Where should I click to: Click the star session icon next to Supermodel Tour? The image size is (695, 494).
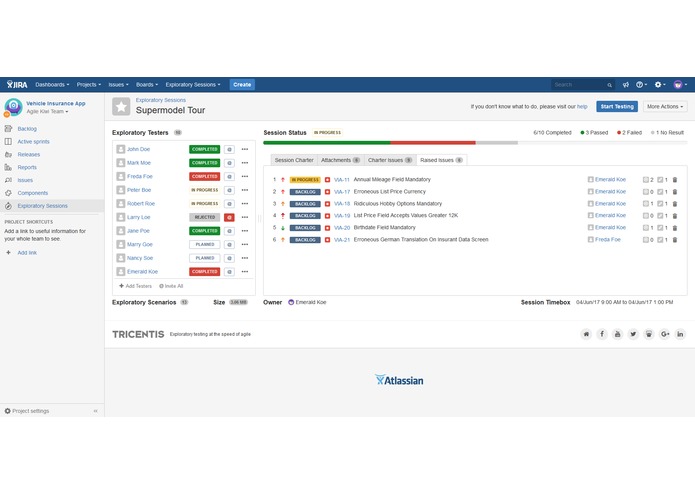point(121,106)
